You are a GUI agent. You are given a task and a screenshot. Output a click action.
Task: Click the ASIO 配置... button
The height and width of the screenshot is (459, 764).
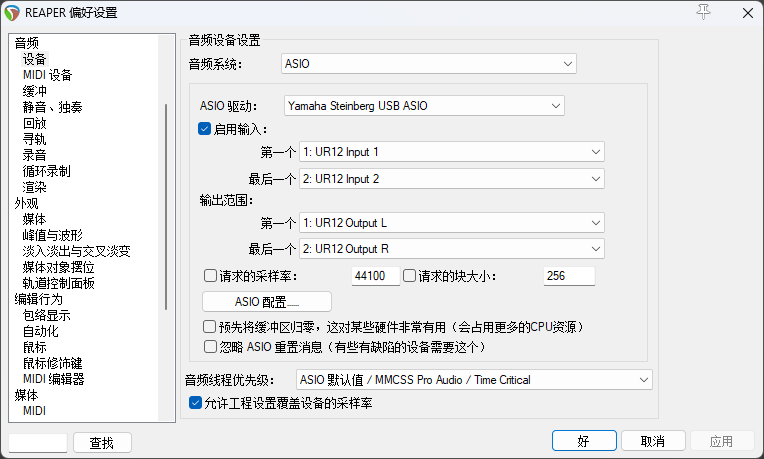267,301
